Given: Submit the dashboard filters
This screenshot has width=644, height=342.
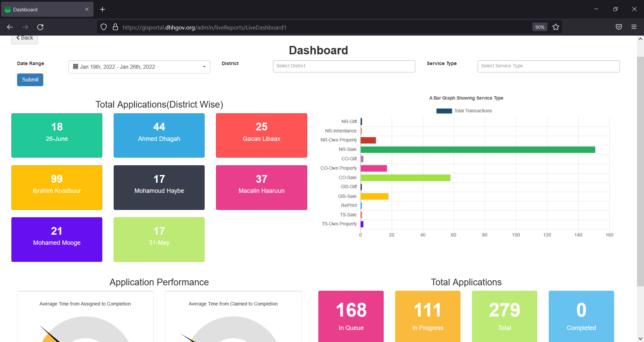Looking at the screenshot, I should [x=30, y=80].
